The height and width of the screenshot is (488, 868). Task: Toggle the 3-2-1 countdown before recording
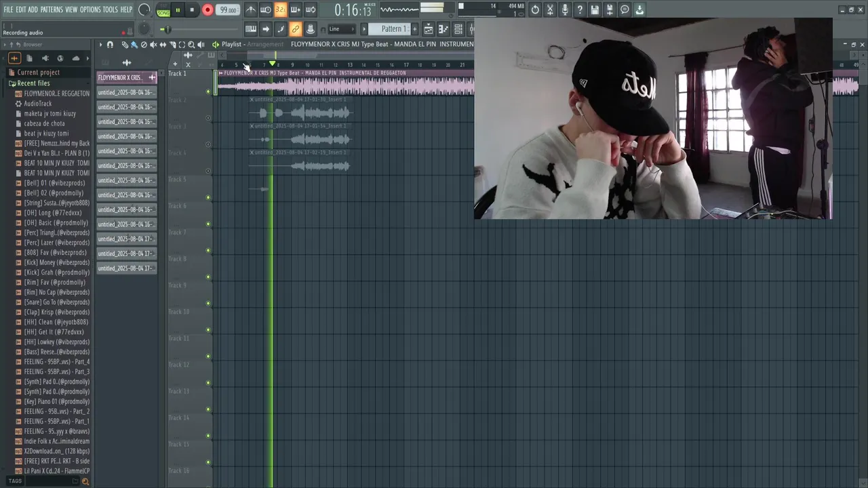pyautogui.click(x=281, y=9)
